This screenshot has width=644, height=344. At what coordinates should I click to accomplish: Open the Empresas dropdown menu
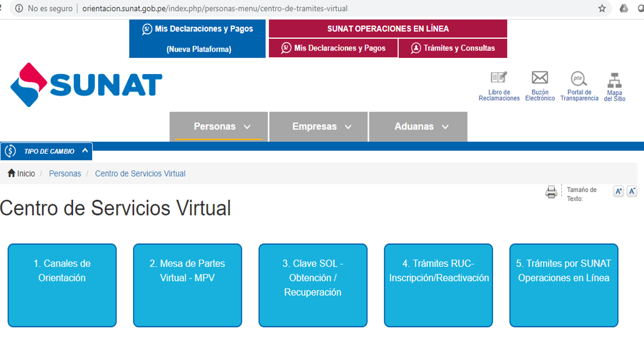[318, 126]
